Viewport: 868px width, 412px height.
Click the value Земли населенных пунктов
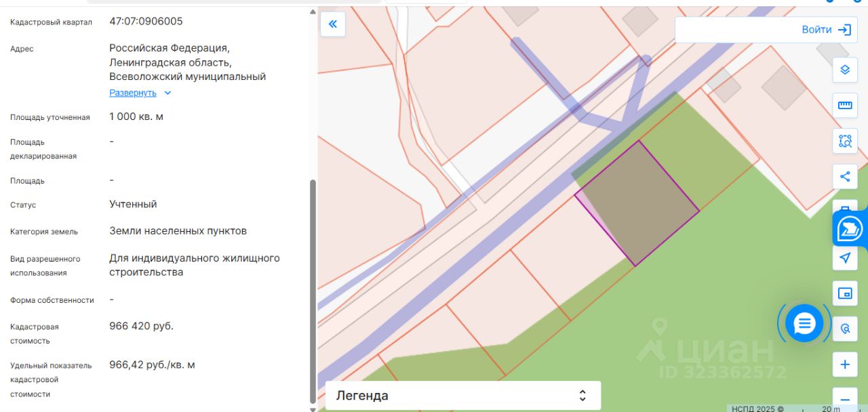click(x=178, y=231)
